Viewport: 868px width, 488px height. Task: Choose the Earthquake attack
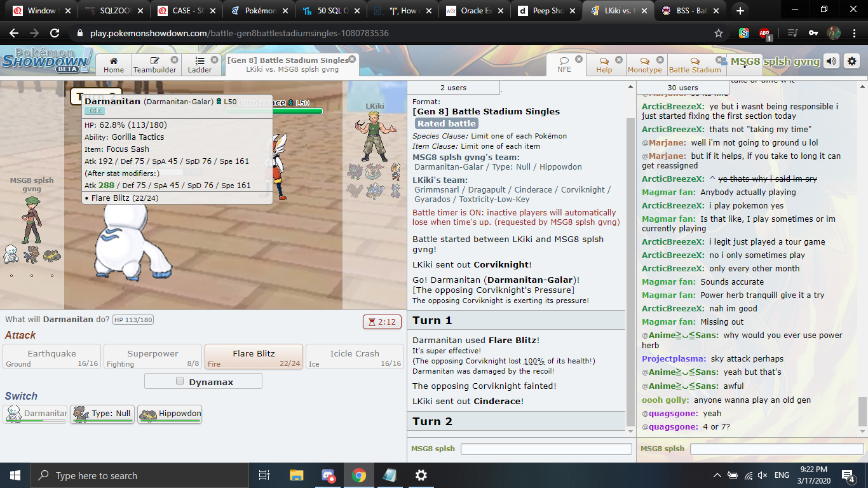coord(51,356)
